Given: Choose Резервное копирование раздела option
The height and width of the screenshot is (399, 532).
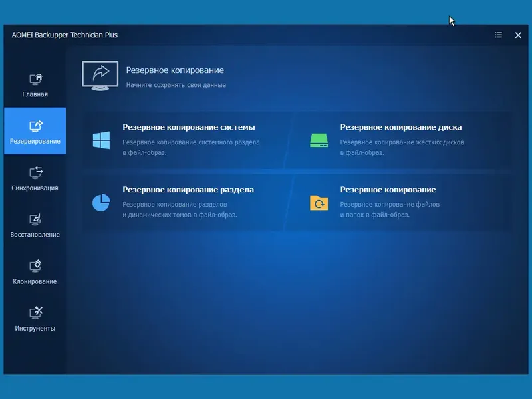Looking at the screenshot, I should tap(188, 190).
